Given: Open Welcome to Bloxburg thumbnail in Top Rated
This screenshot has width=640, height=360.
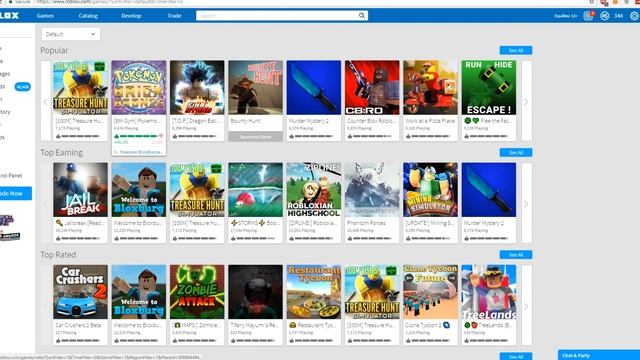Looking at the screenshot, I should click(139, 292).
